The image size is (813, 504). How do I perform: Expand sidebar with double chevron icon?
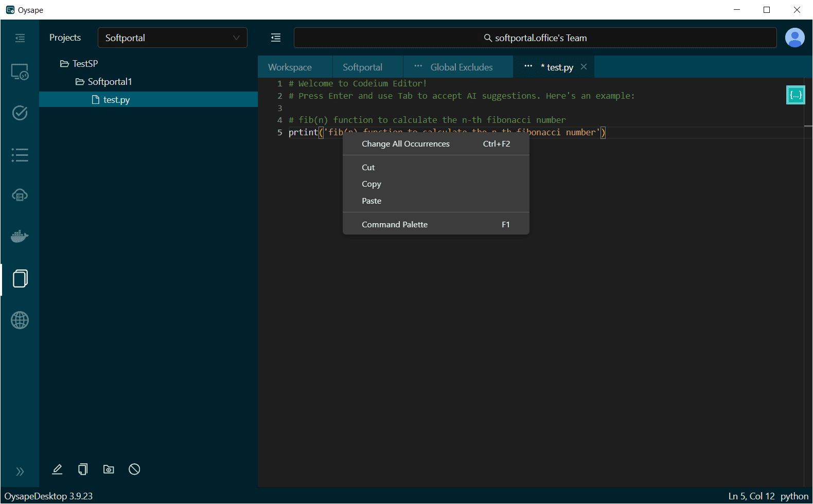[x=20, y=472]
